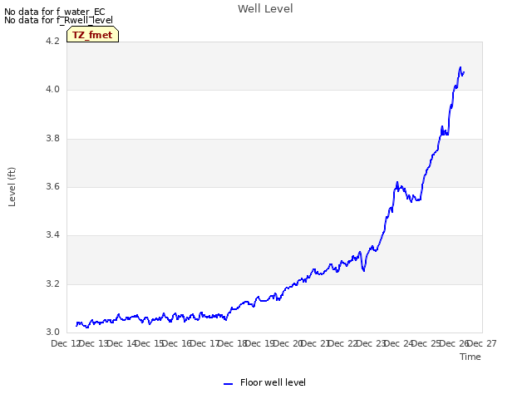The width and height of the screenshot is (532, 399).
Task: Toggle the Floor well level legend entry
Action: (x=264, y=382)
